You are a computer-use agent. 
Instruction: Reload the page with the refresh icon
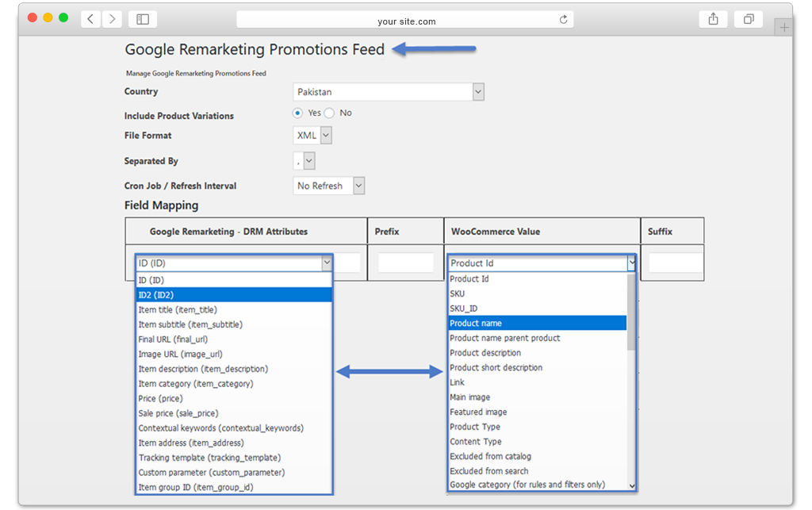point(564,20)
